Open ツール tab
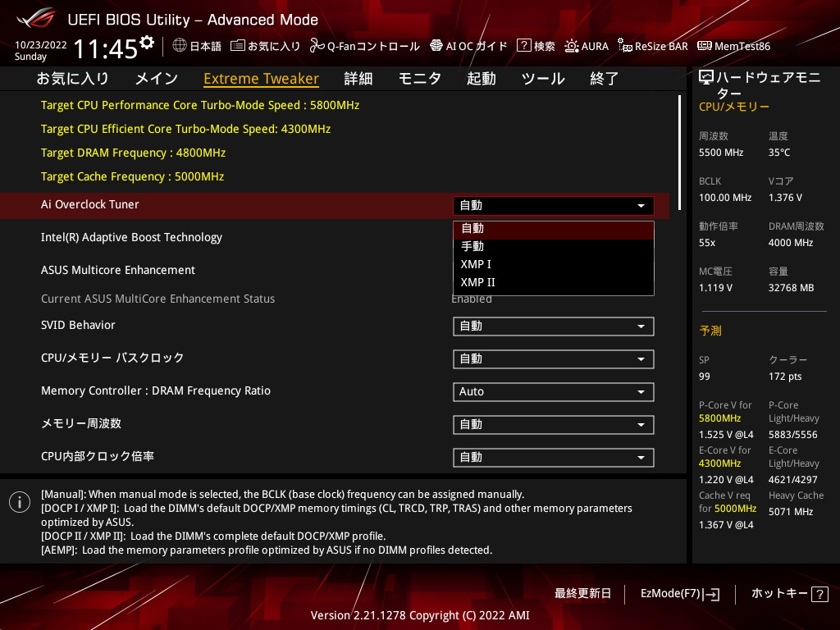The image size is (840, 630). (x=543, y=79)
